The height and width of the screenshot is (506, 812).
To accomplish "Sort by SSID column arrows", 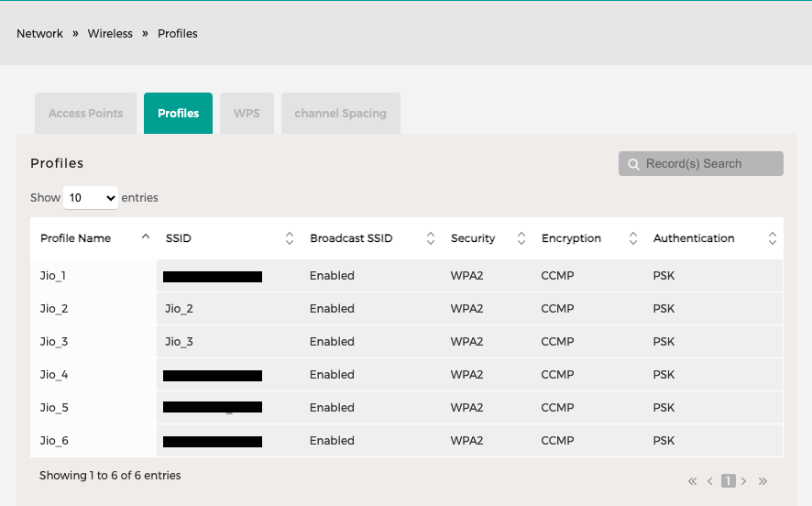I will tap(290, 238).
